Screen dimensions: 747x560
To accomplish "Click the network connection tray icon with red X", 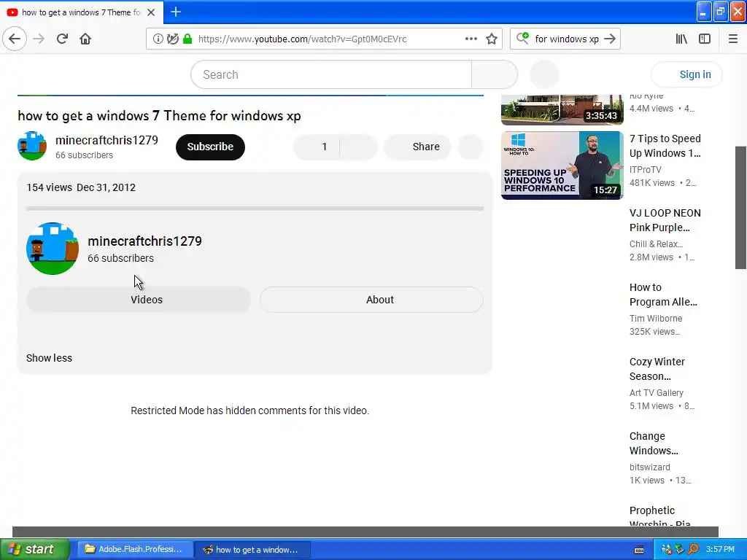I will pyautogui.click(x=667, y=550).
